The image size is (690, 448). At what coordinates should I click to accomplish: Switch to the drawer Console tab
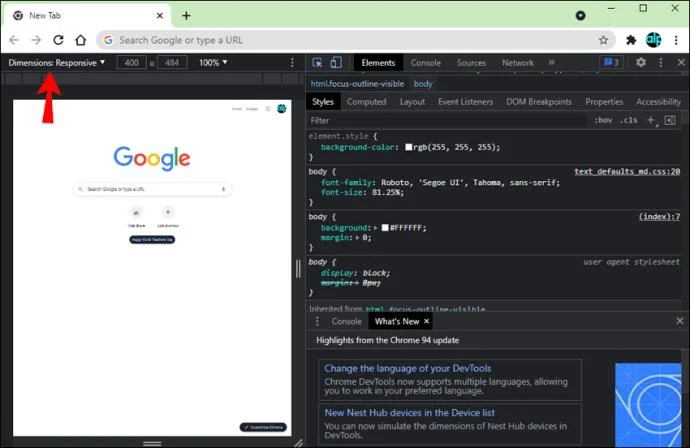click(x=346, y=321)
